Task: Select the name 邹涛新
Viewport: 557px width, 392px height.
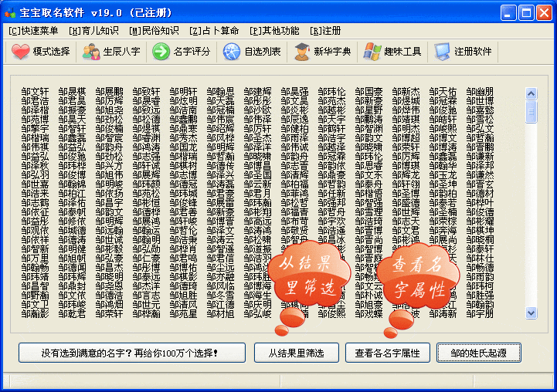Action: coord(443,313)
